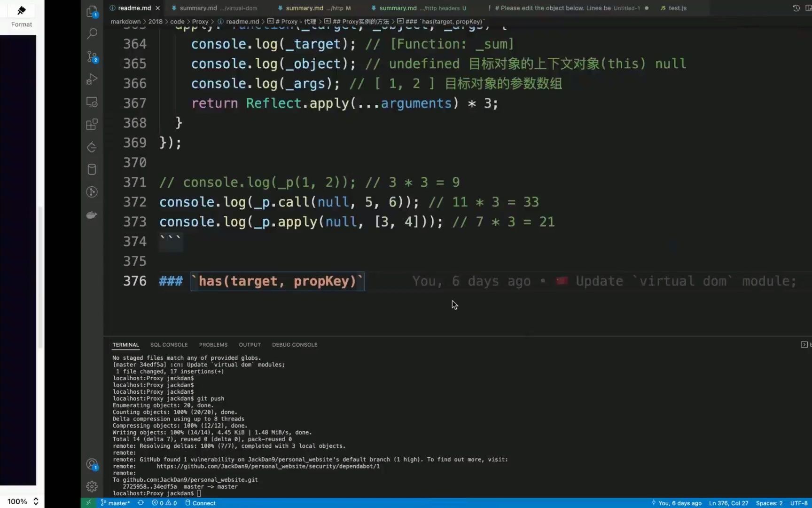Click the remote window icon in status bar
The width and height of the screenshot is (812, 508).
[x=88, y=503]
